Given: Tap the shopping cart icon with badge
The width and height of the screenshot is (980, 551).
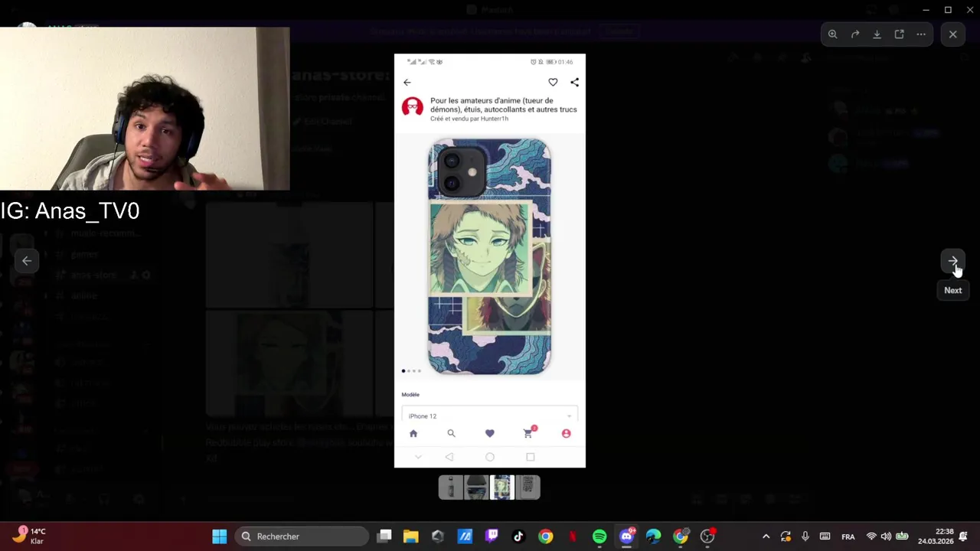Looking at the screenshot, I should [528, 432].
